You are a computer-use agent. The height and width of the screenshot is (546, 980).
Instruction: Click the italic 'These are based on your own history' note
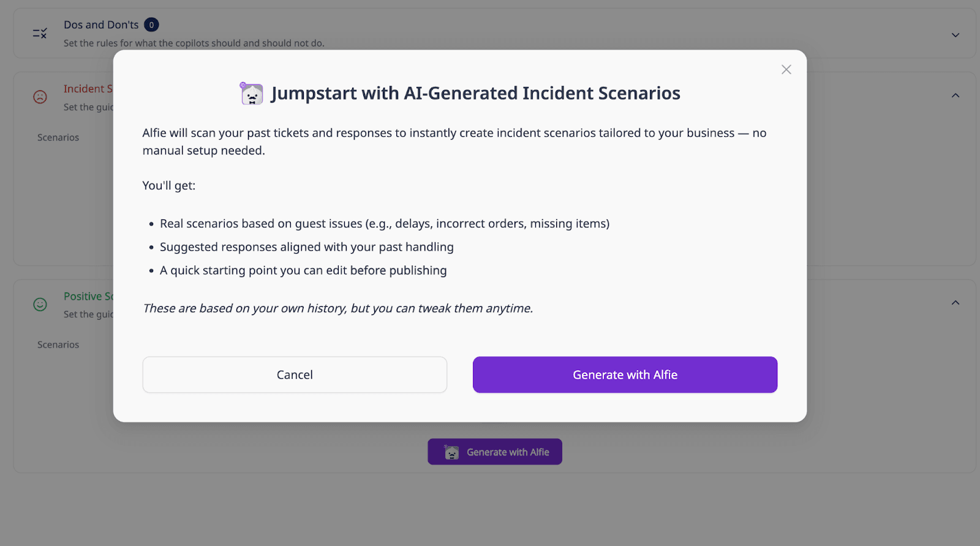tap(337, 308)
